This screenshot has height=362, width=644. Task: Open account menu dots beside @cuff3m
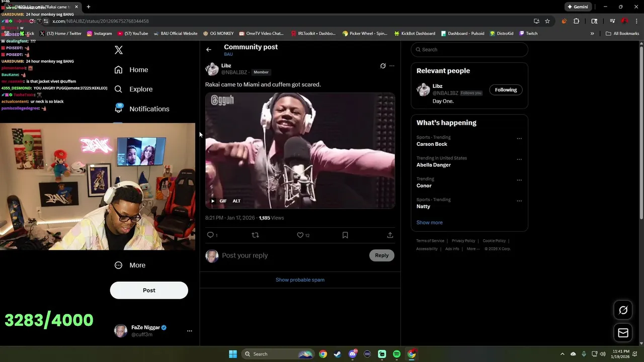[190, 331]
